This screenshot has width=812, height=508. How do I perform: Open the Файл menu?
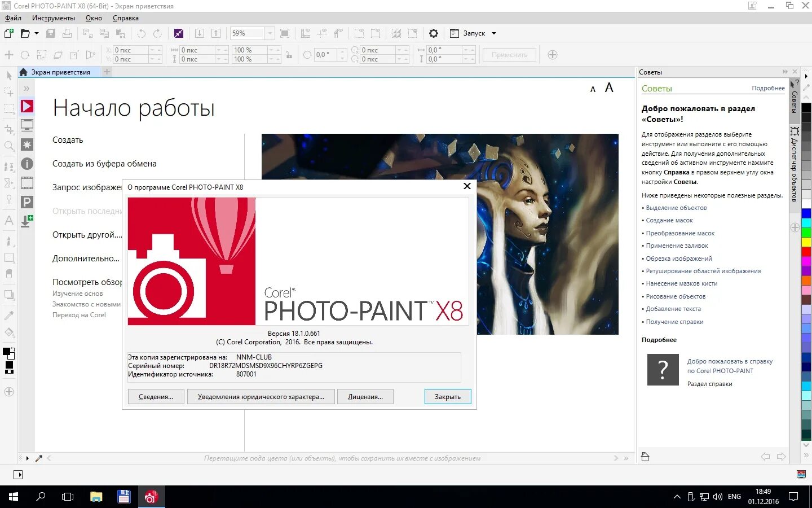point(13,18)
